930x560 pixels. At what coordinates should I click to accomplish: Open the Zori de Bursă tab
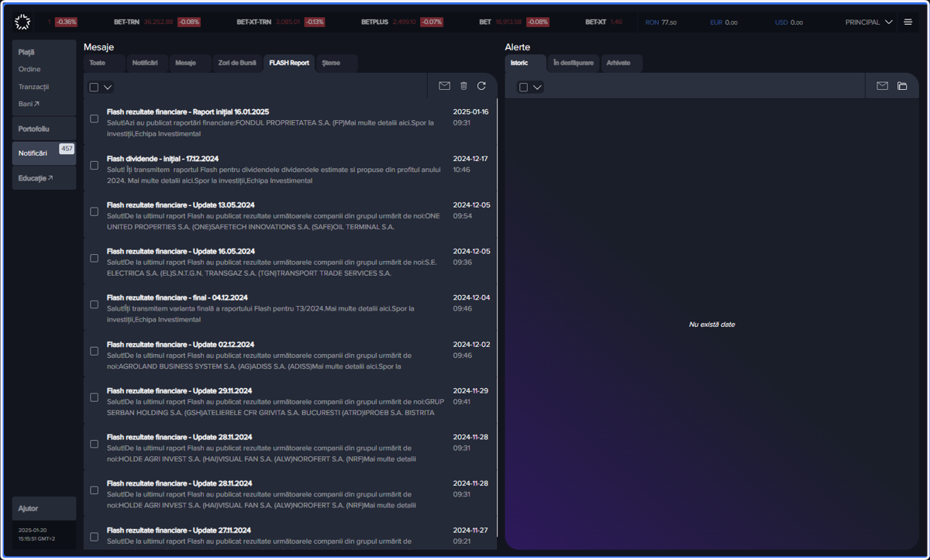point(237,63)
